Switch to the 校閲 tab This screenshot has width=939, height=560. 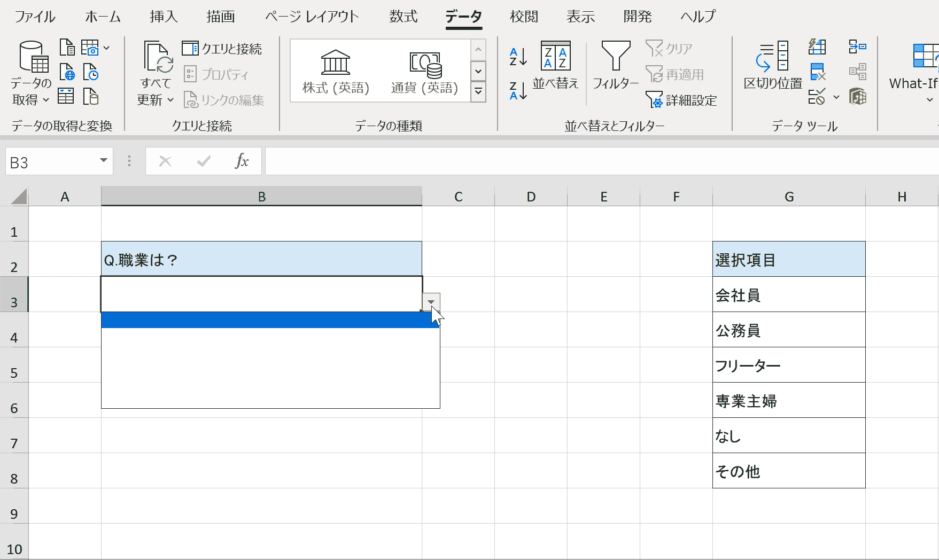click(x=524, y=17)
